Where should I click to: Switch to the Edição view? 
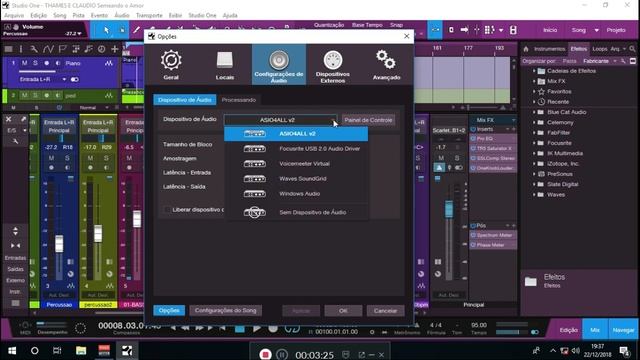click(569, 330)
